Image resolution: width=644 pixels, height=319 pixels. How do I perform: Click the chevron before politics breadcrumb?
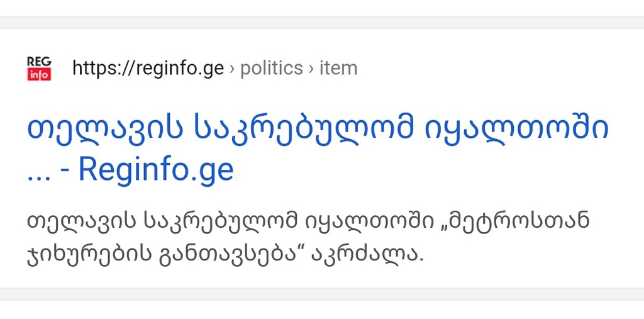pyautogui.click(x=232, y=69)
